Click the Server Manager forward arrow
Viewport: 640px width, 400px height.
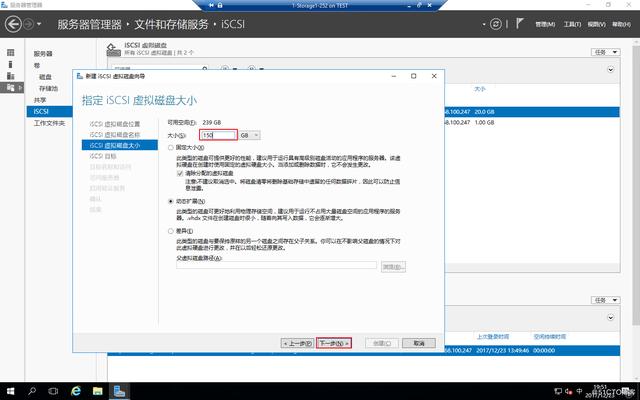click(29, 24)
